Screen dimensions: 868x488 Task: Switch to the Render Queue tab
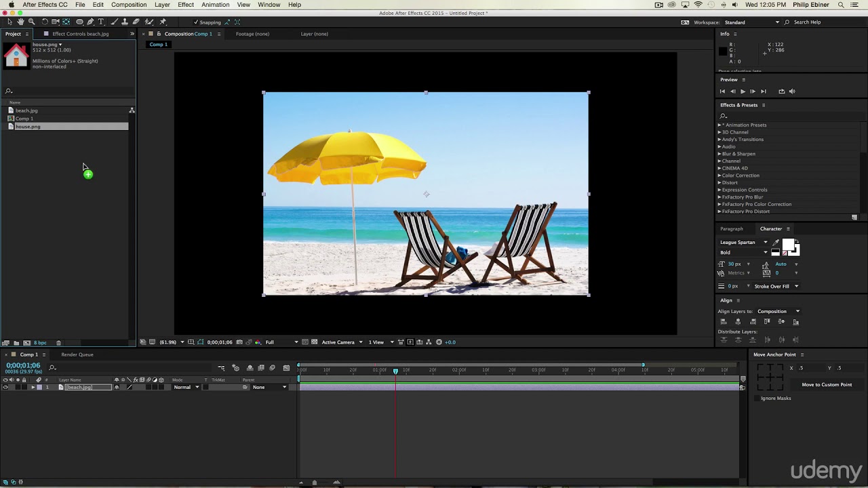(x=77, y=354)
